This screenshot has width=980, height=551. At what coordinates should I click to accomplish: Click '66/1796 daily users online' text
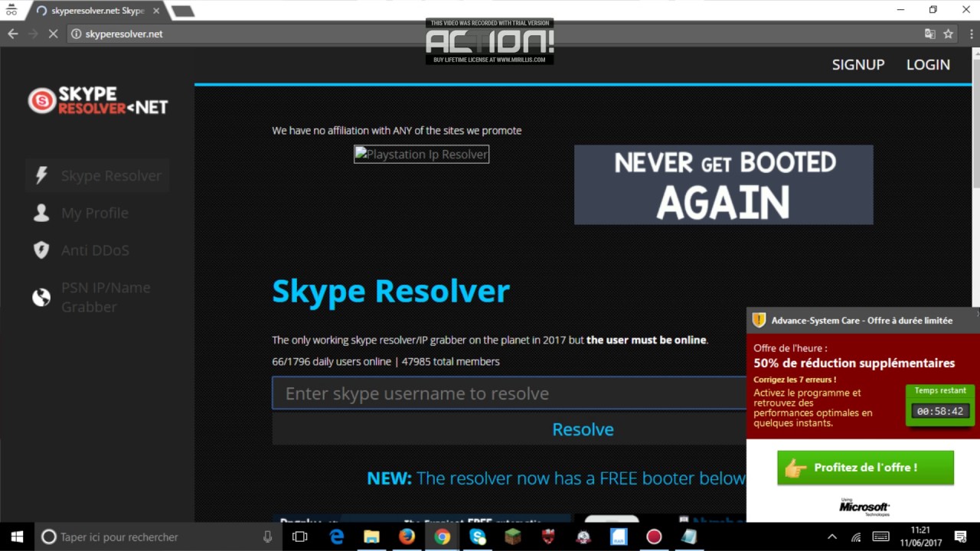[332, 361]
